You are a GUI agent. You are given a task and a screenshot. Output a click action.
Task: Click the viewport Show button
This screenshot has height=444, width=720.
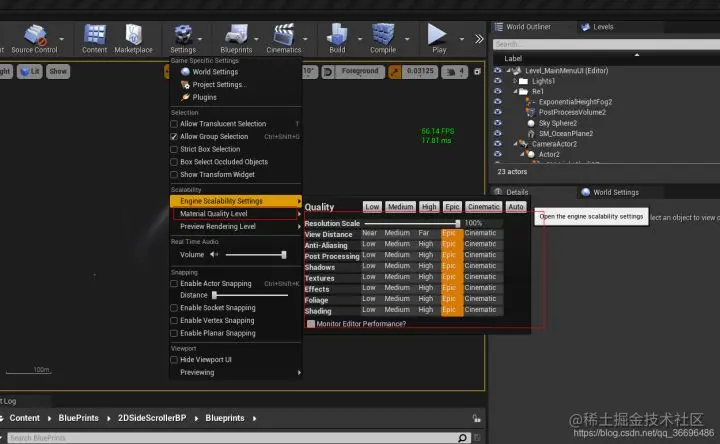point(58,71)
